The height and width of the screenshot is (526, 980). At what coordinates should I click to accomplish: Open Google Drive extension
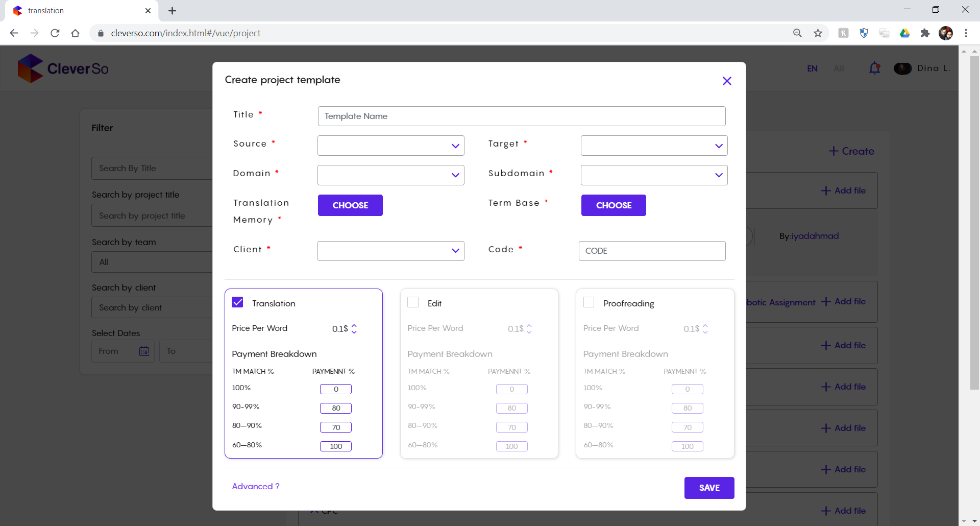[x=904, y=33]
